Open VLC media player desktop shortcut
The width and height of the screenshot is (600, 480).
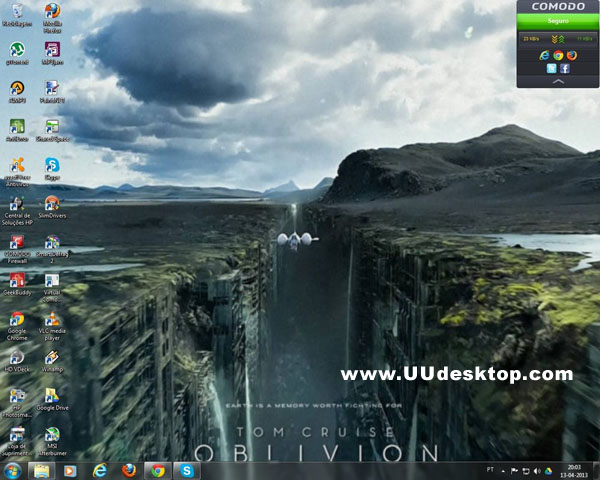tap(52, 326)
